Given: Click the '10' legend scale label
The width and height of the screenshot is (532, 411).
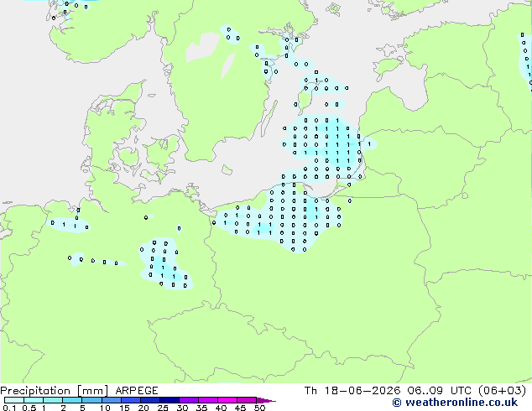Looking at the screenshot, I should coord(105,408).
